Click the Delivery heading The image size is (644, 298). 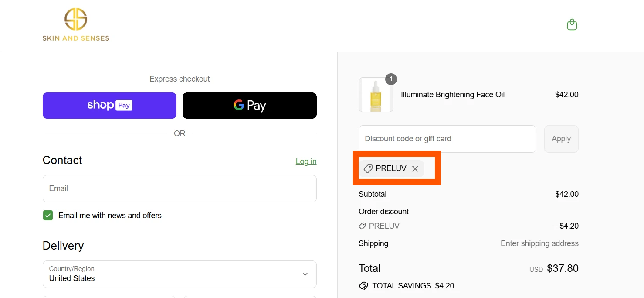[x=63, y=246]
